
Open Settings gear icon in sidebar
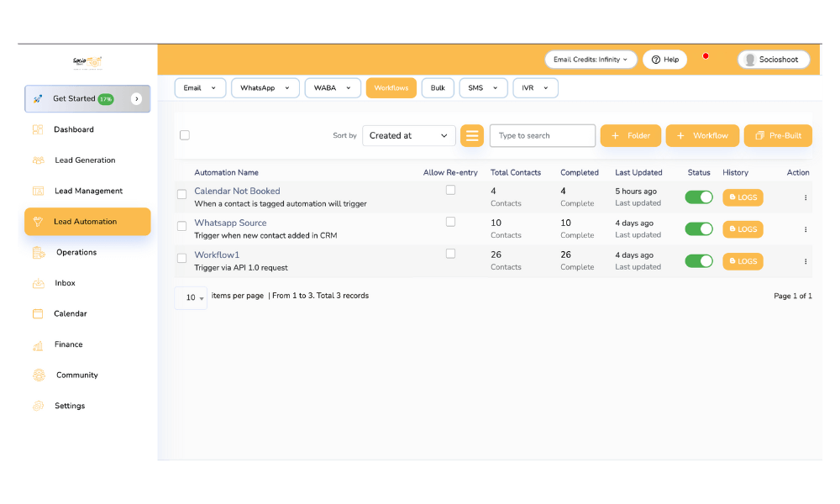(38, 406)
